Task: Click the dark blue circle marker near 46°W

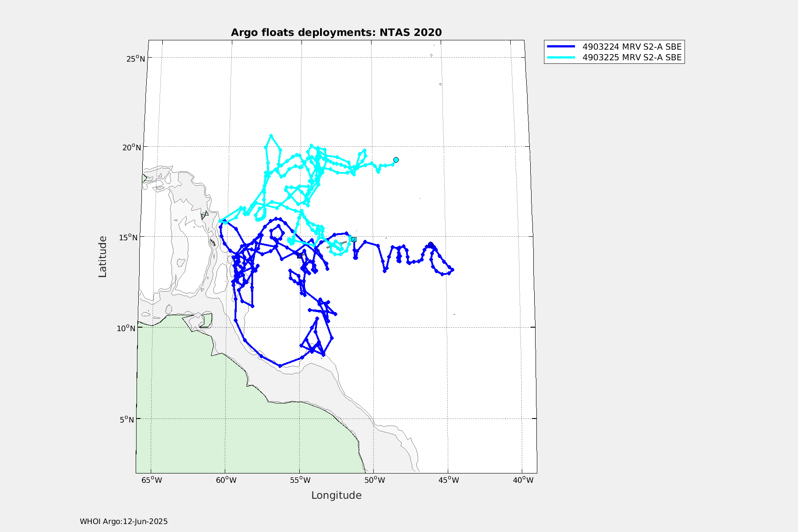Action: pyautogui.click(x=430, y=245)
